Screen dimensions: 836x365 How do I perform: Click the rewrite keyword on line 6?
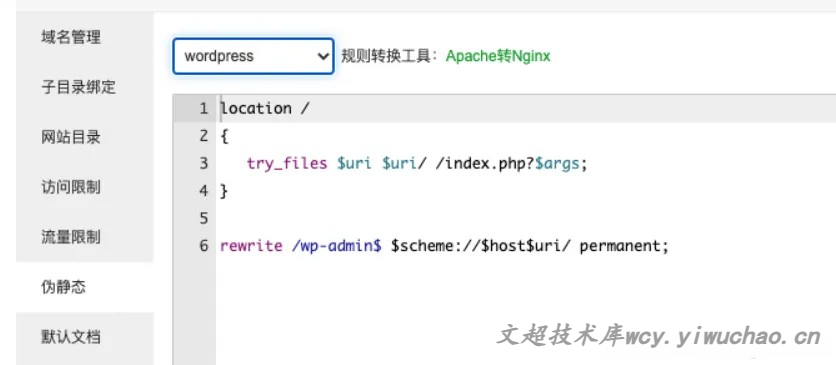251,246
